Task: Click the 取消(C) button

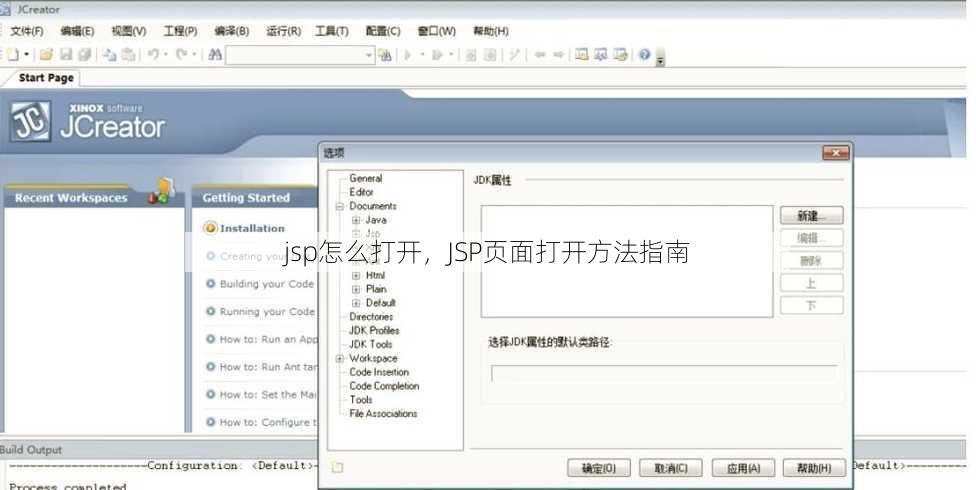Action: [x=671, y=468]
